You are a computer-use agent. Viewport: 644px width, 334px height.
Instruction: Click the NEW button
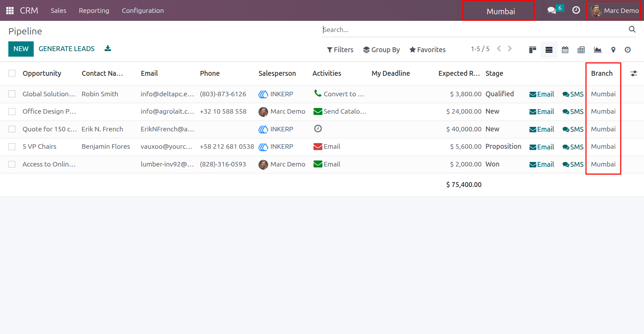21,49
